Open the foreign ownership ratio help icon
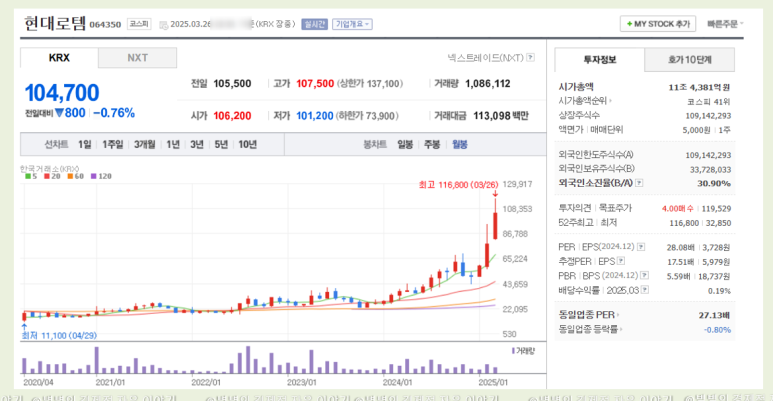 click(x=639, y=183)
